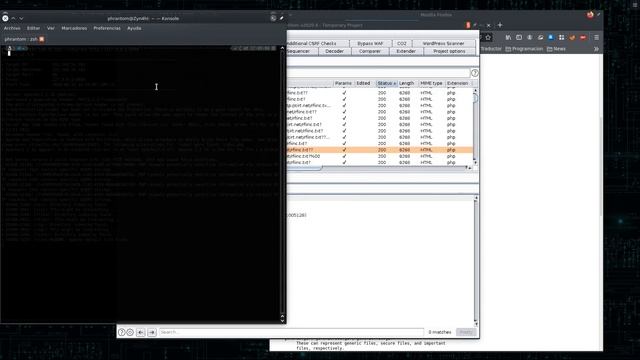This screenshot has width=640, height=360.
Task: Open the Firefox Library icon
Action: [508, 38]
